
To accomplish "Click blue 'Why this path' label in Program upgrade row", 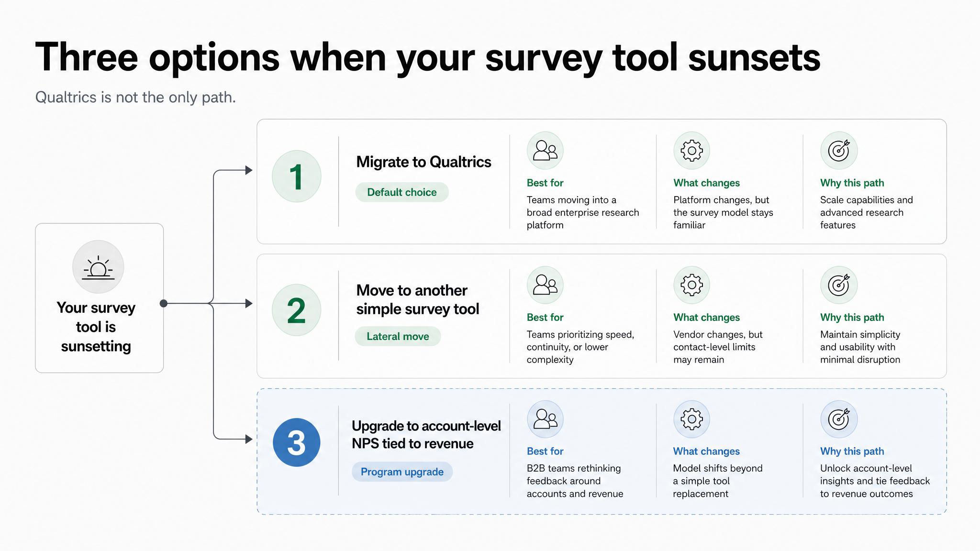I will (852, 451).
